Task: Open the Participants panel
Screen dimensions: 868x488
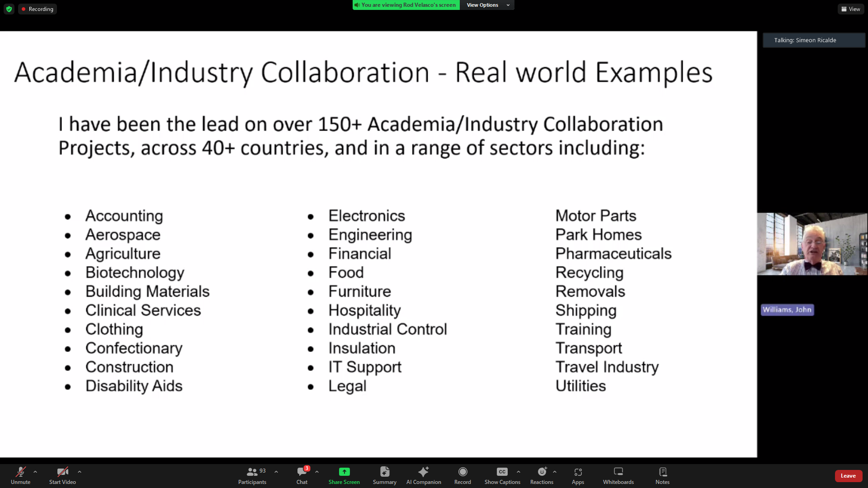Action: [x=252, y=475]
